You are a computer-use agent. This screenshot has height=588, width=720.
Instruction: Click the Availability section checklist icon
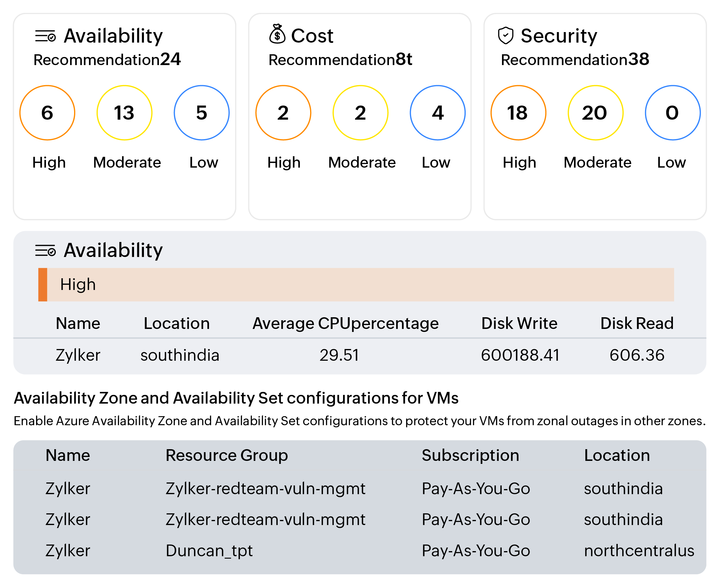pos(45,251)
